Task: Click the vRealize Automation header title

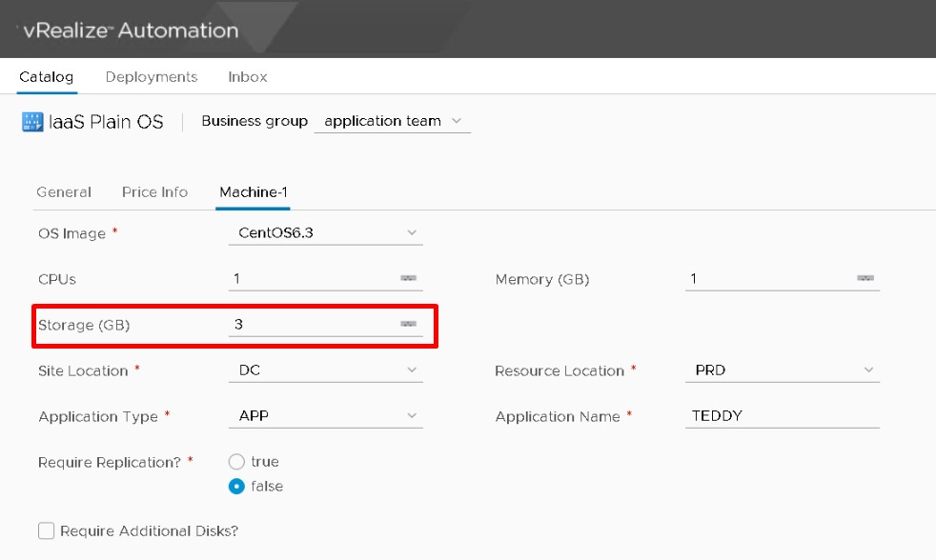Action: 129,30
